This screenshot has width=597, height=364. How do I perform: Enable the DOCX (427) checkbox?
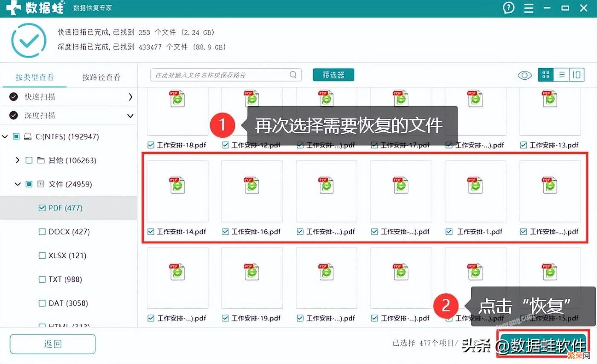(x=42, y=232)
